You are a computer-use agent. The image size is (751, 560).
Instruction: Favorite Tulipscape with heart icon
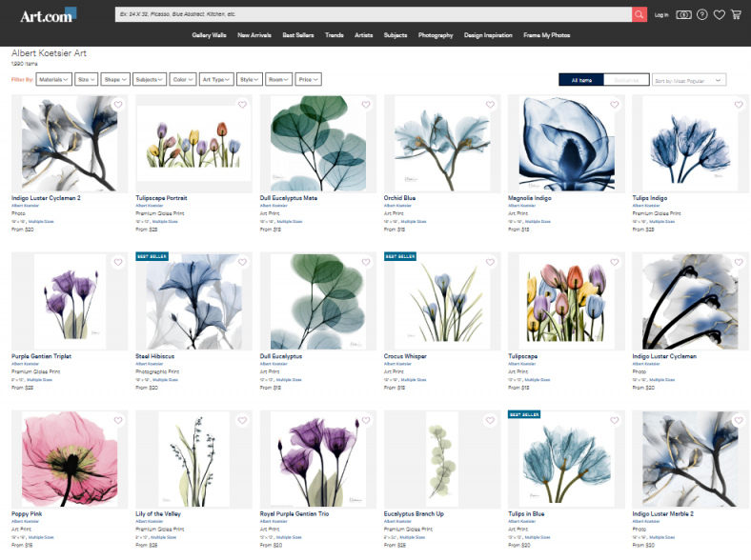coord(615,262)
